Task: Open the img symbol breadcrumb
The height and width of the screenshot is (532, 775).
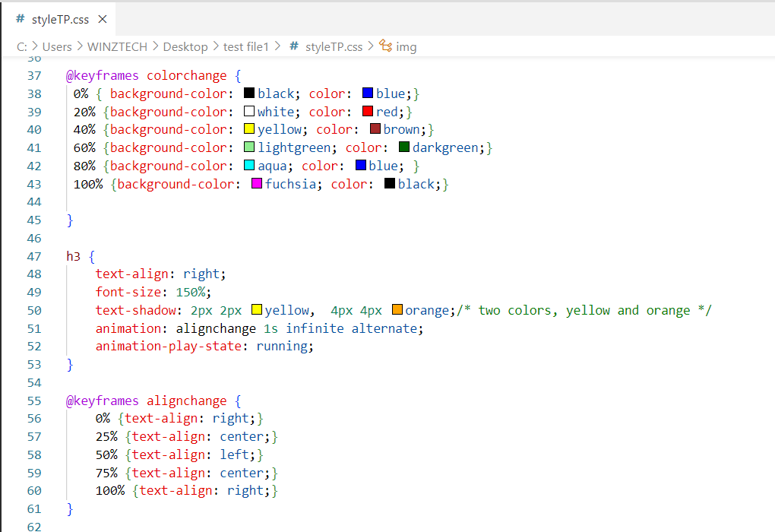Action: point(406,47)
